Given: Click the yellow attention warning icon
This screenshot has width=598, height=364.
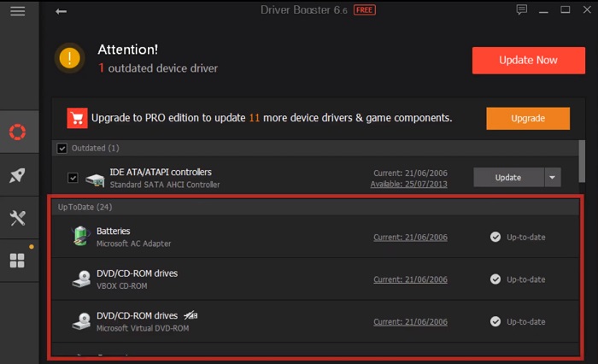Looking at the screenshot, I should coord(69,58).
